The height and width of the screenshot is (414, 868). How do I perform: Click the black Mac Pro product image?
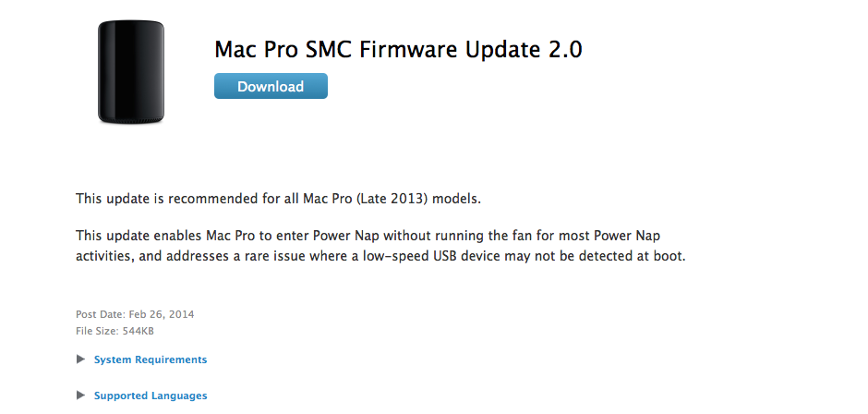coord(131,72)
